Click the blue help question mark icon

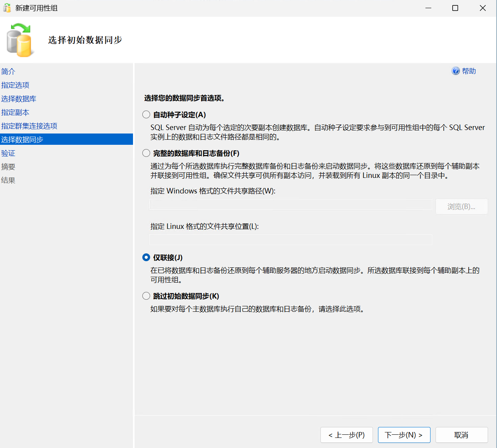[455, 71]
